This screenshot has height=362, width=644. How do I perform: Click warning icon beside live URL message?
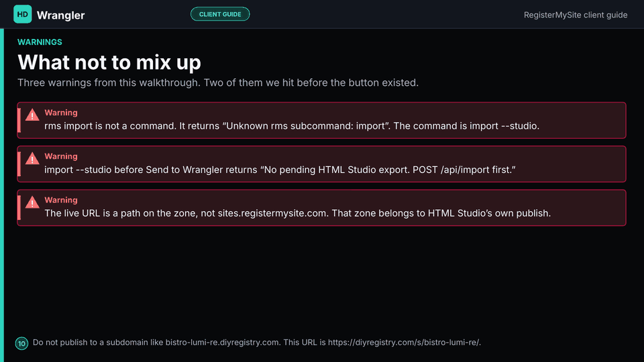32,202
